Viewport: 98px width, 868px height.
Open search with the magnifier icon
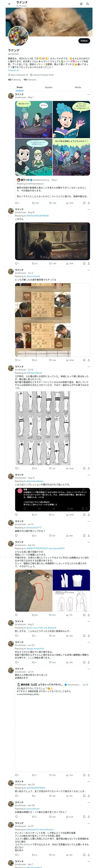(88, 4)
